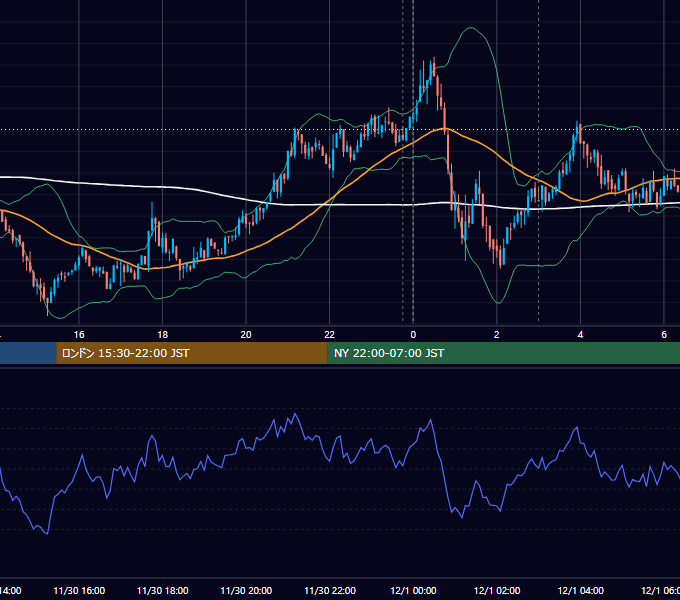Click hour label 20 on the chart axis
Viewport: 680px width, 600px height.
246,335
